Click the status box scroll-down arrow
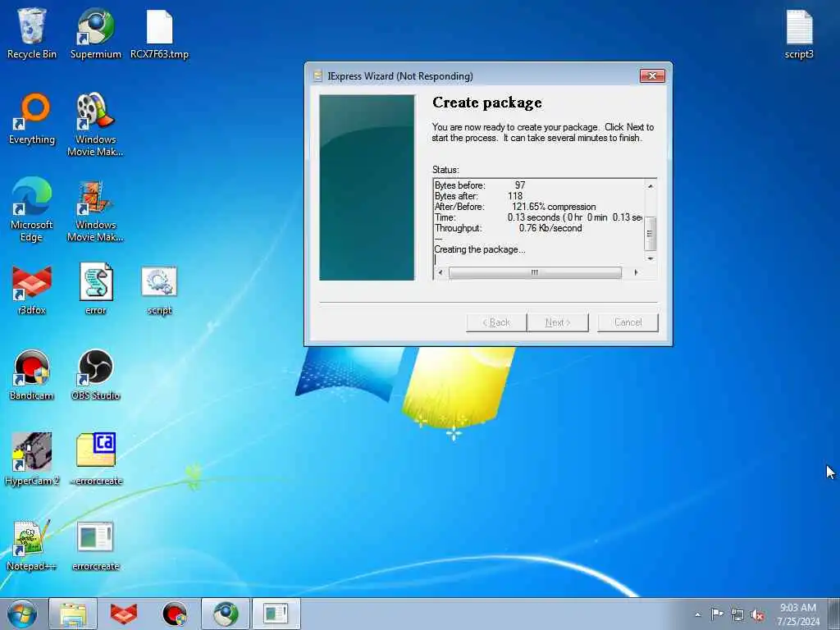The width and height of the screenshot is (840, 630). point(651,258)
